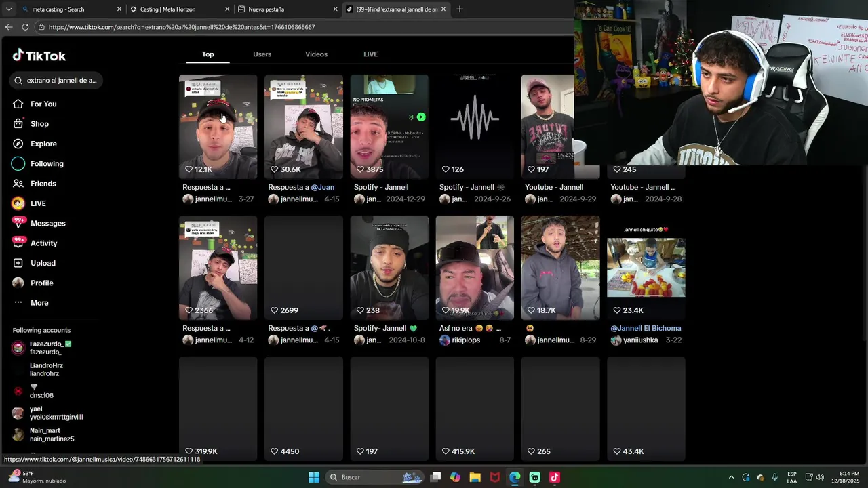Expand the More menu

pos(39,303)
